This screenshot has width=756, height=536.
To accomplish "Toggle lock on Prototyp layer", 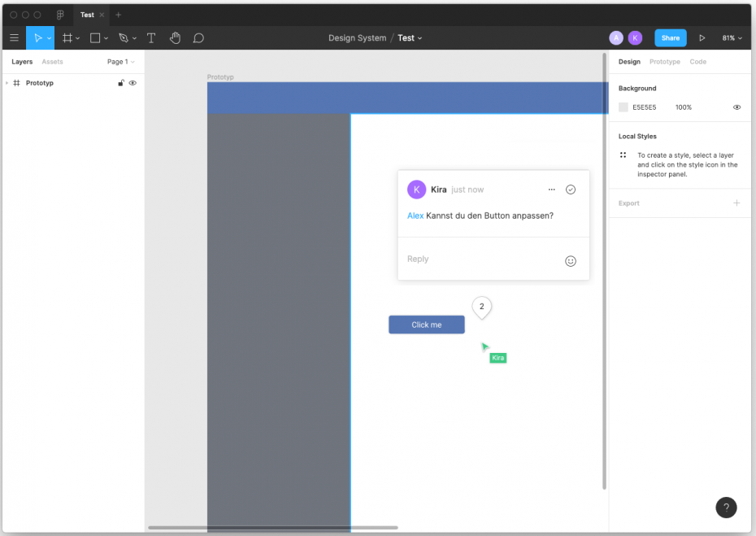I will [121, 83].
